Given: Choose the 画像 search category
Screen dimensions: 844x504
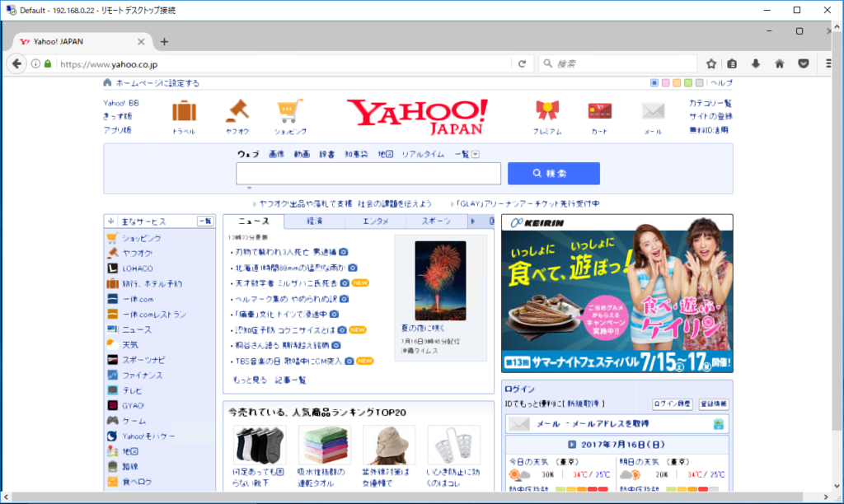Looking at the screenshot, I should [x=276, y=154].
